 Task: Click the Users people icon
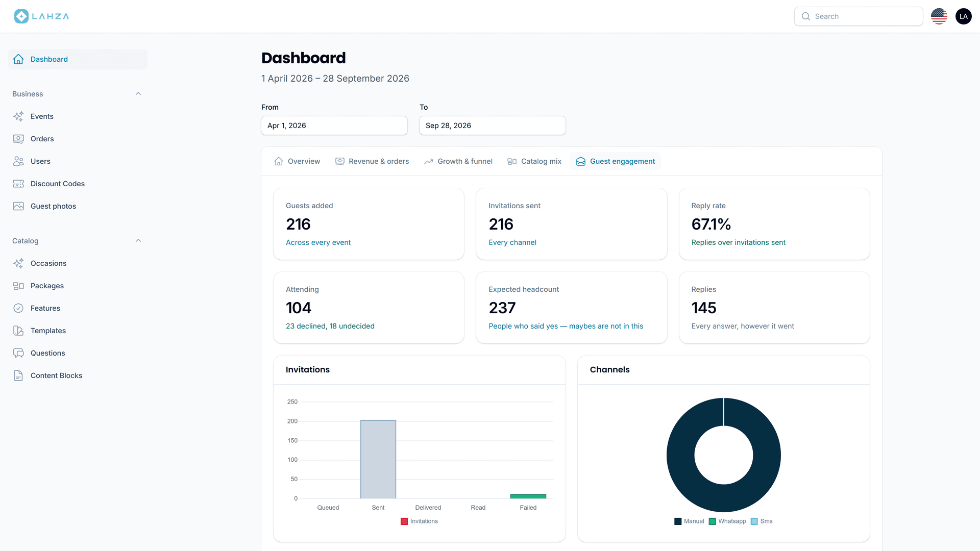18,161
